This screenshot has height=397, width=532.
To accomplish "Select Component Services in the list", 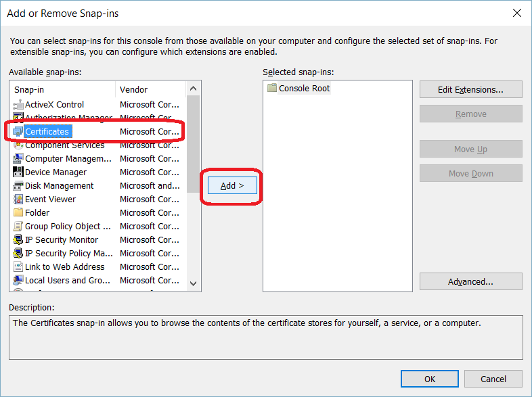I will 64,145.
